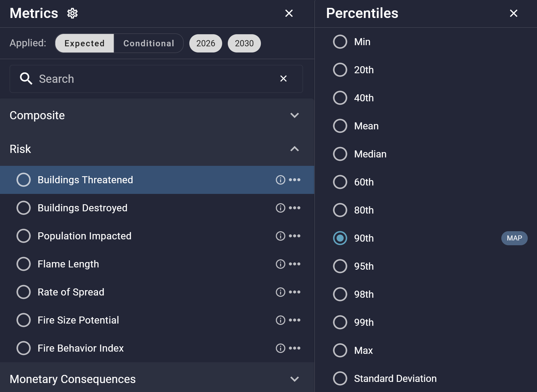The image size is (537, 392).
Task: Open more options for Fire Behavior Index
Action: [295, 348]
